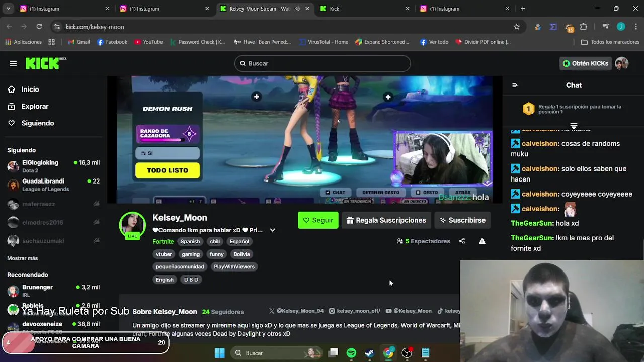Click the KICK logo

tap(46, 63)
